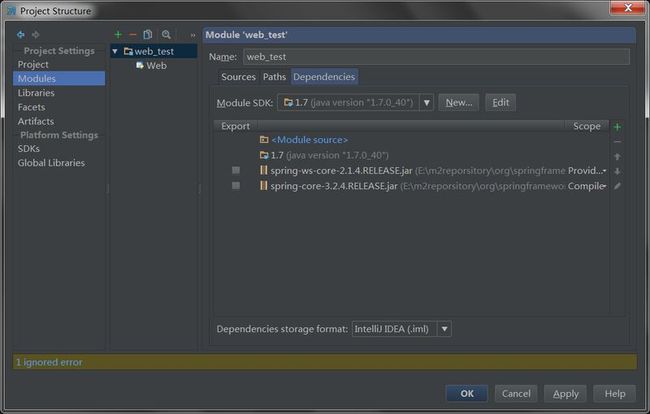Show more toolbar actions chevron
The width and height of the screenshot is (650, 414).
coord(193,36)
